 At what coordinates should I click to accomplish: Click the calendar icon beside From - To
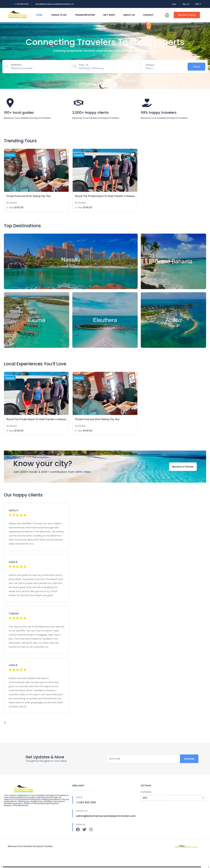(75, 66)
